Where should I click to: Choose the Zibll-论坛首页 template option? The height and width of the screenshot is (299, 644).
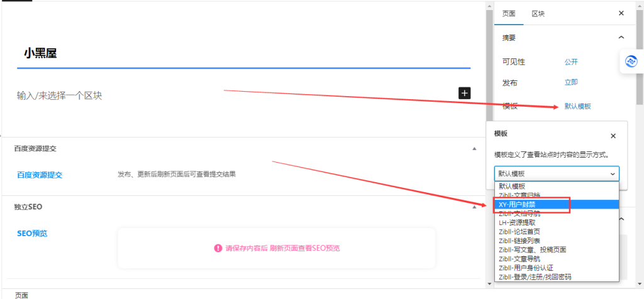tap(557, 231)
